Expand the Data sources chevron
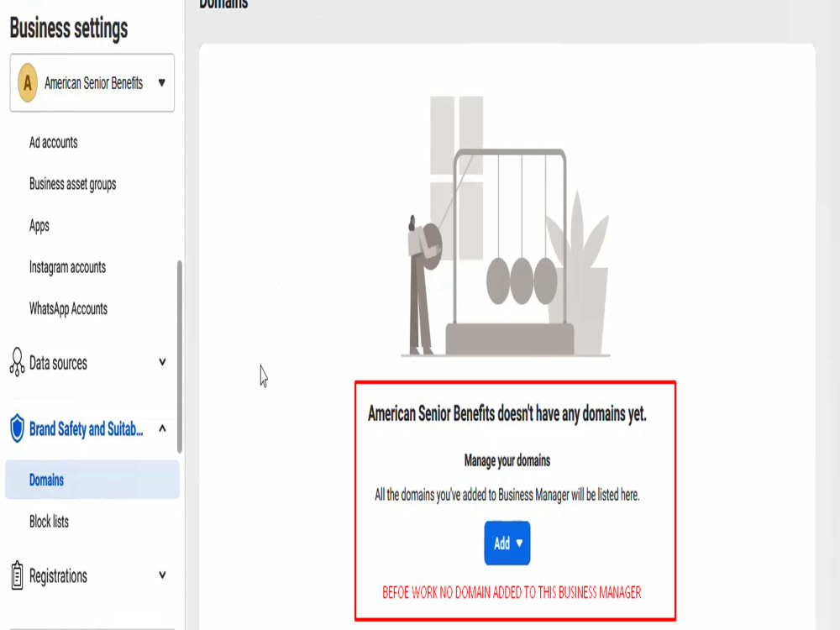The image size is (840, 630). coord(162,362)
